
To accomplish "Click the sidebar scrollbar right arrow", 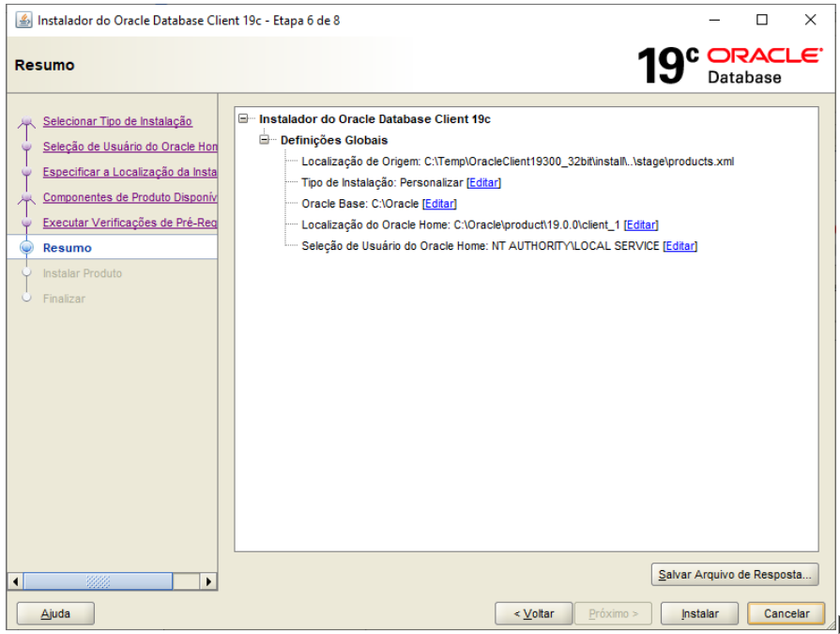I will (x=208, y=581).
